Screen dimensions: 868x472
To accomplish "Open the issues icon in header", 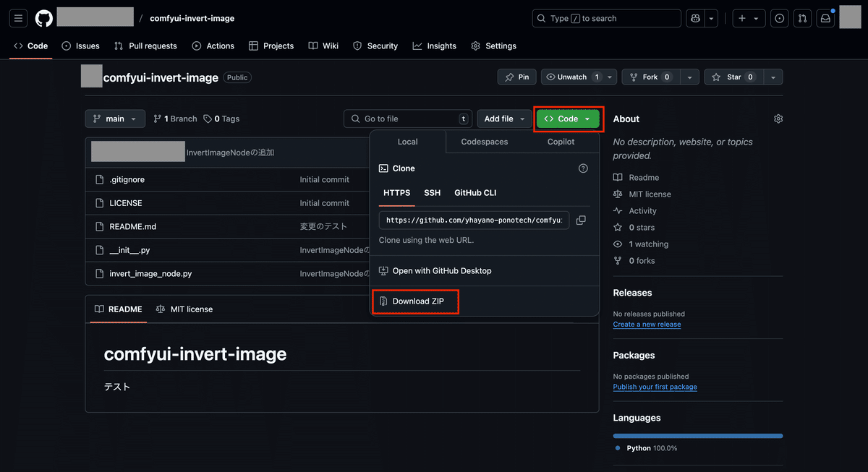I will point(779,18).
